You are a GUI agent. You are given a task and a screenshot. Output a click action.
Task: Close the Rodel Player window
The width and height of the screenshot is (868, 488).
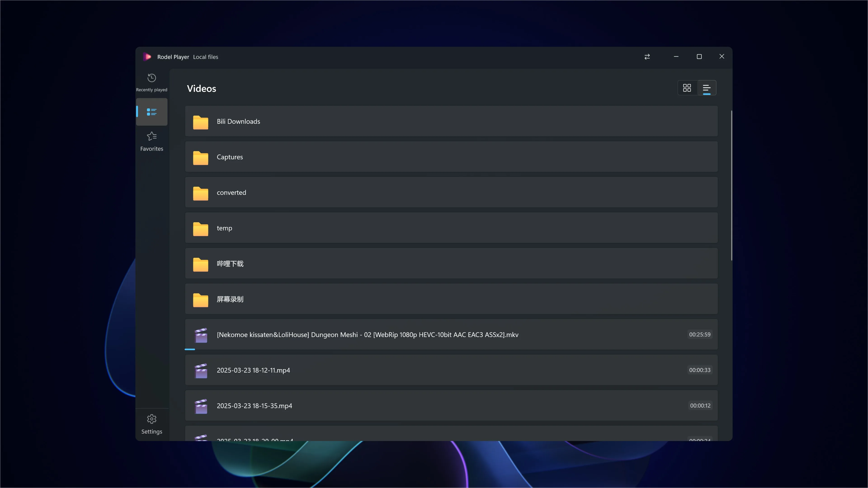coord(722,56)
